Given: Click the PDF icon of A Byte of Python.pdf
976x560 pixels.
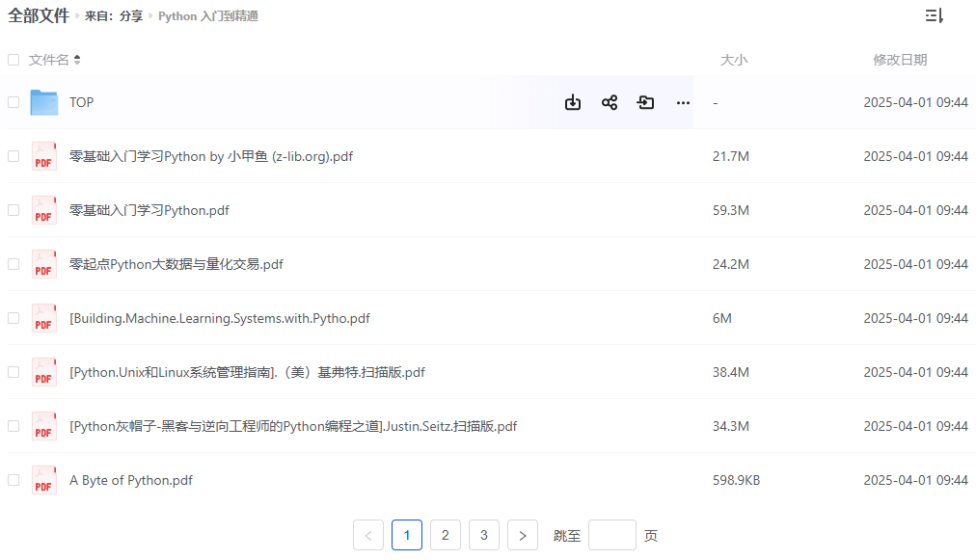Looking at the screenshot, I should (x=43, y=479).
